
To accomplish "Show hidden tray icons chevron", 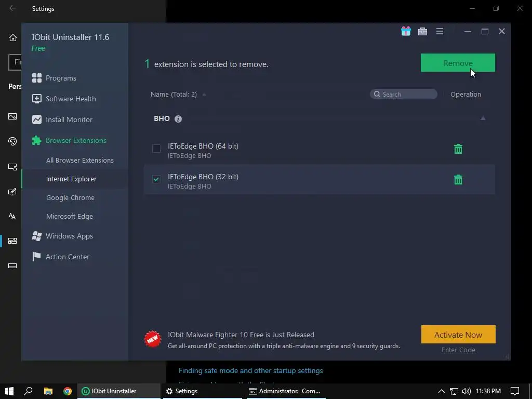I will (442, 391).
